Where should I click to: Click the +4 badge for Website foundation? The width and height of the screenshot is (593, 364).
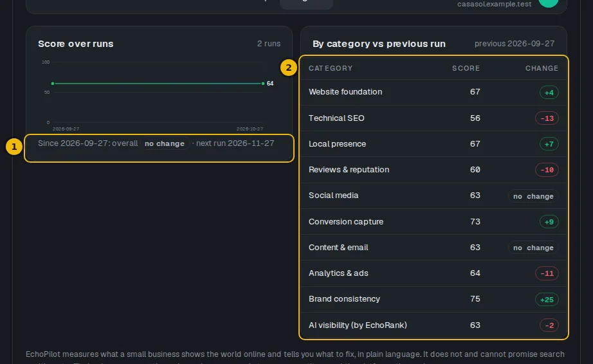coord(549,93)
